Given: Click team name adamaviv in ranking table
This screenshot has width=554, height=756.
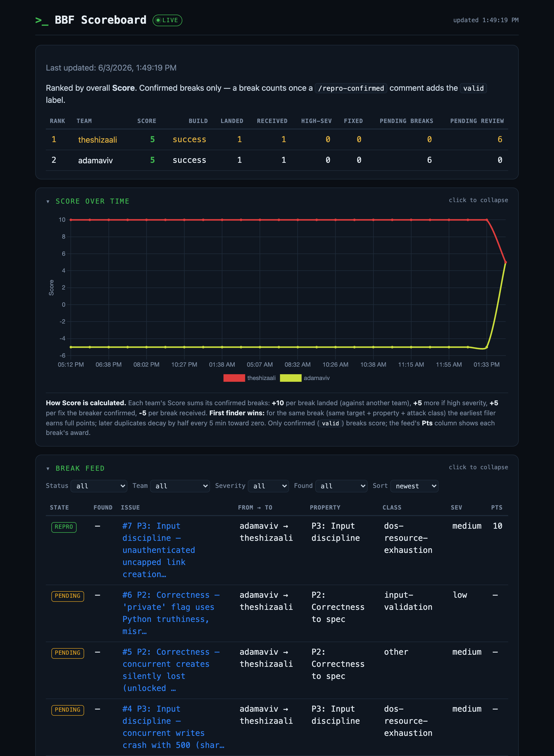Looking at the screenshot, I should 95,160.
